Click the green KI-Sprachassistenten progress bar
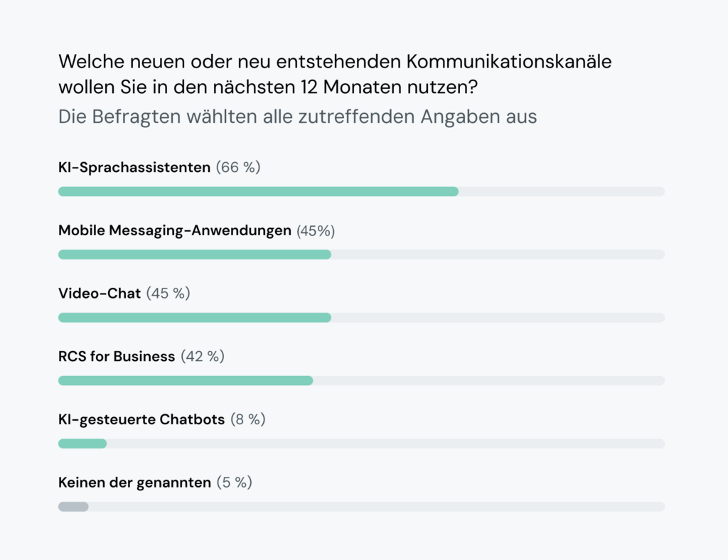 tap(258, 192)
